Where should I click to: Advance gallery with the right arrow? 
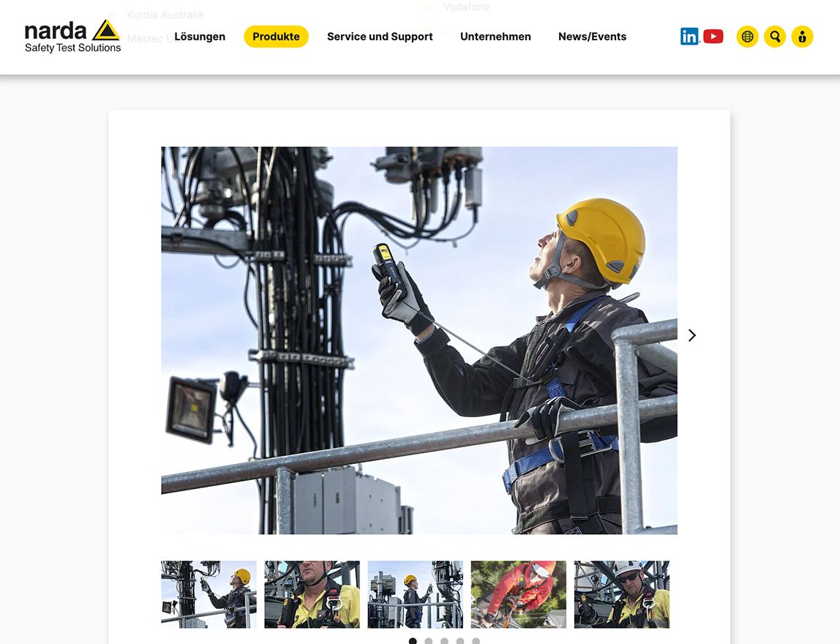click(691, 335)
